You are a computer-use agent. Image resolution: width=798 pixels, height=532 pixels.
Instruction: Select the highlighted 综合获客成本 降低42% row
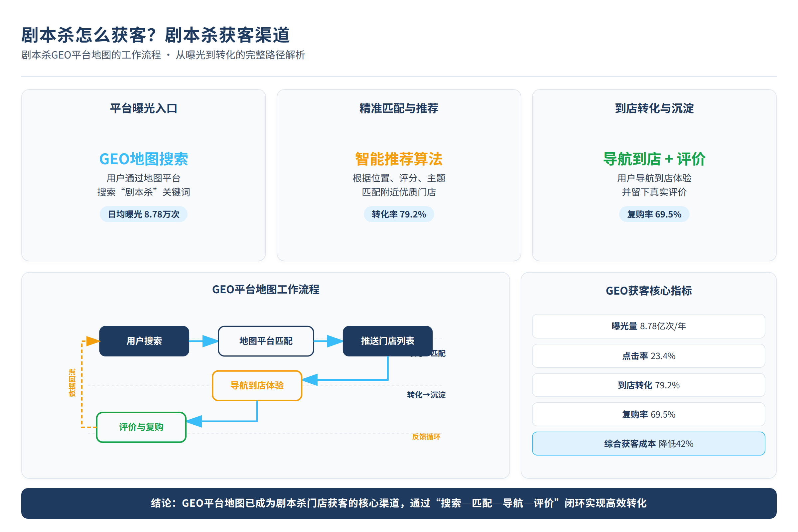649,444
